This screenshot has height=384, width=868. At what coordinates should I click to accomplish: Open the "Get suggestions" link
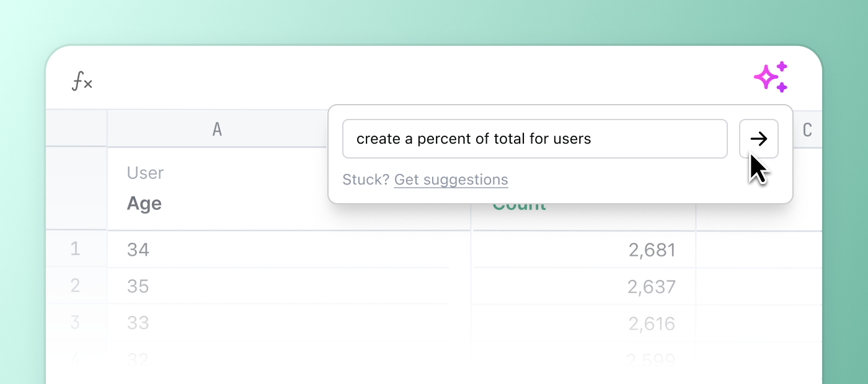tap(451, 180)
